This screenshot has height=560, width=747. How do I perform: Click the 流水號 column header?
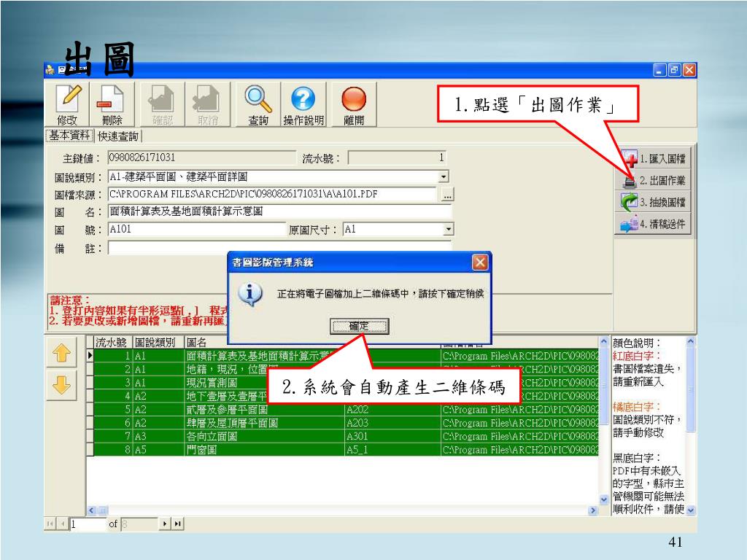[x=113, y=343]
